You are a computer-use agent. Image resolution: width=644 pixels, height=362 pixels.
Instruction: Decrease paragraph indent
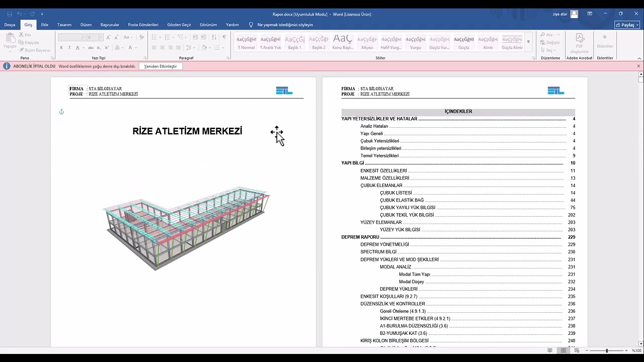(195, 37)
